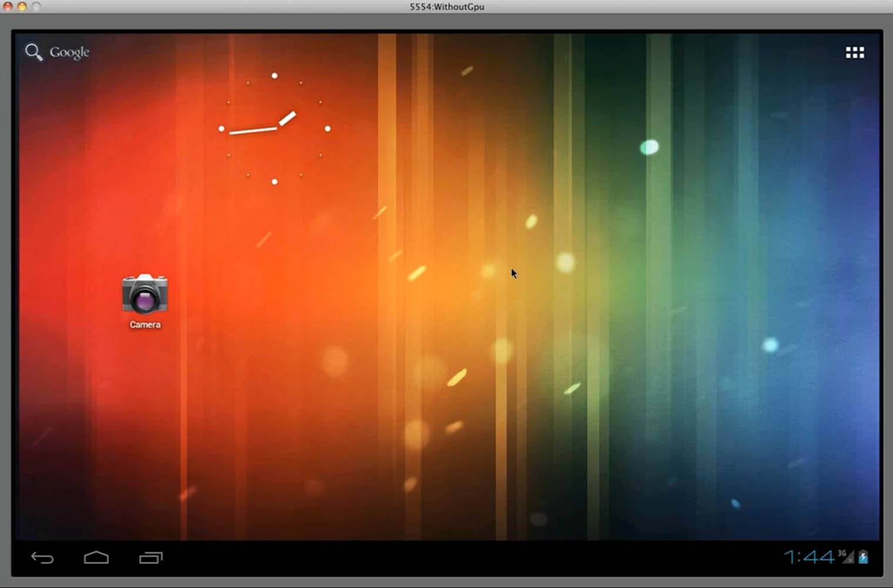Click the 1:44 status bar clock
The height and width of the screenshot is (588, 893).
pyautogui.click(x=809, y=556)
